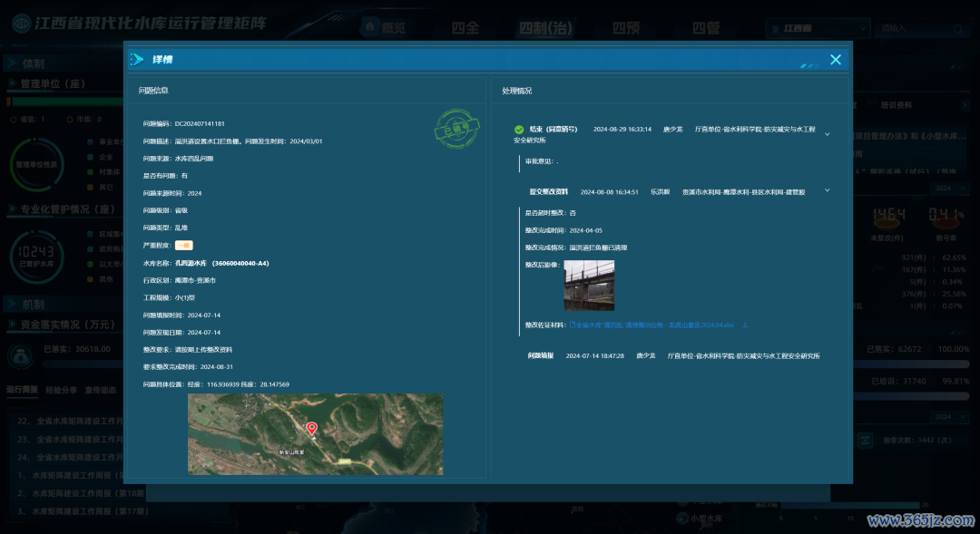This screenshot has width=980, height=534.
Task: Open the 龙虎山景区2024.04.xlsx file link
Action: 654,325
